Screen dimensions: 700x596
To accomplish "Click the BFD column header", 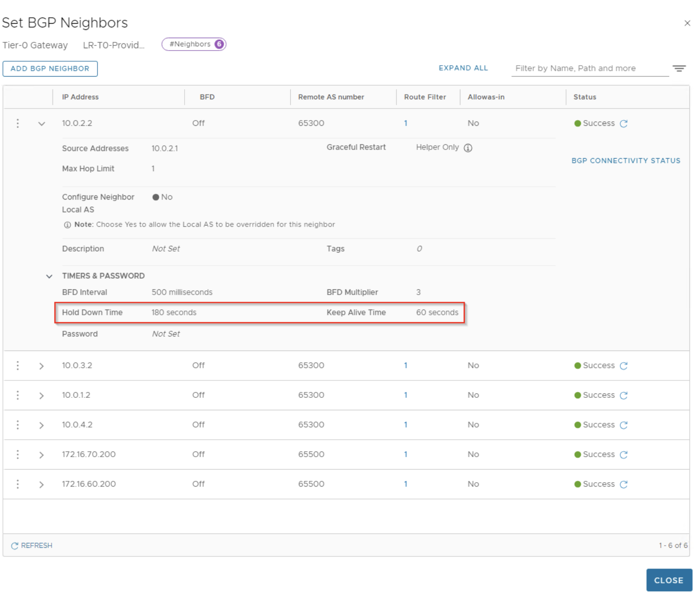I will click(x=207, y=97).
